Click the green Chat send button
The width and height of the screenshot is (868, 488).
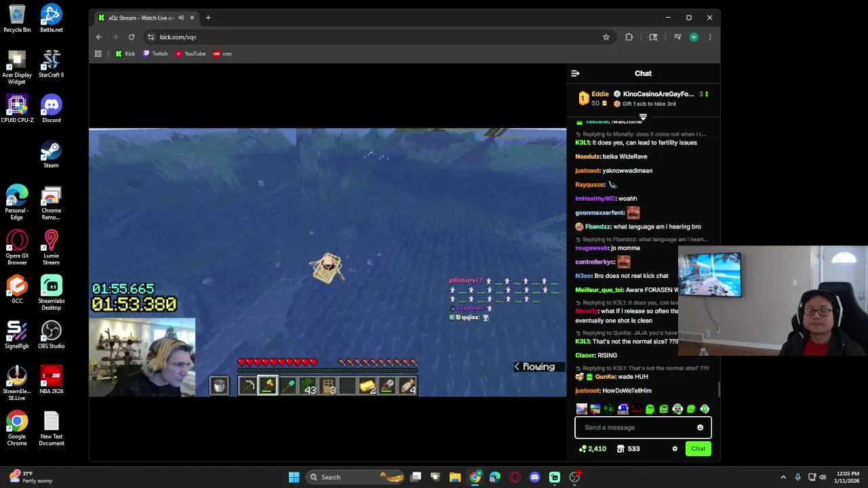coord(698,449)
